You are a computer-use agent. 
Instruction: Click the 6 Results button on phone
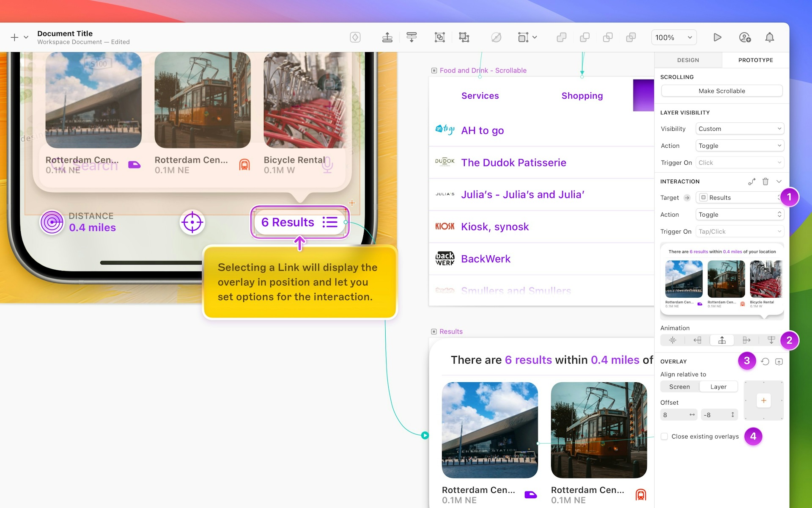[x=300, y=222]
